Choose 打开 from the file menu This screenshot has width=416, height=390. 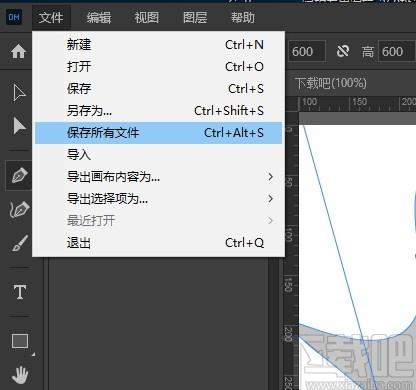(158, 67)
